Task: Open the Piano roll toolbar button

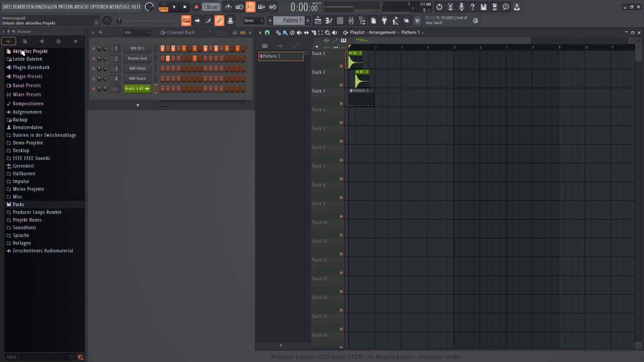Action: (329, 21)
